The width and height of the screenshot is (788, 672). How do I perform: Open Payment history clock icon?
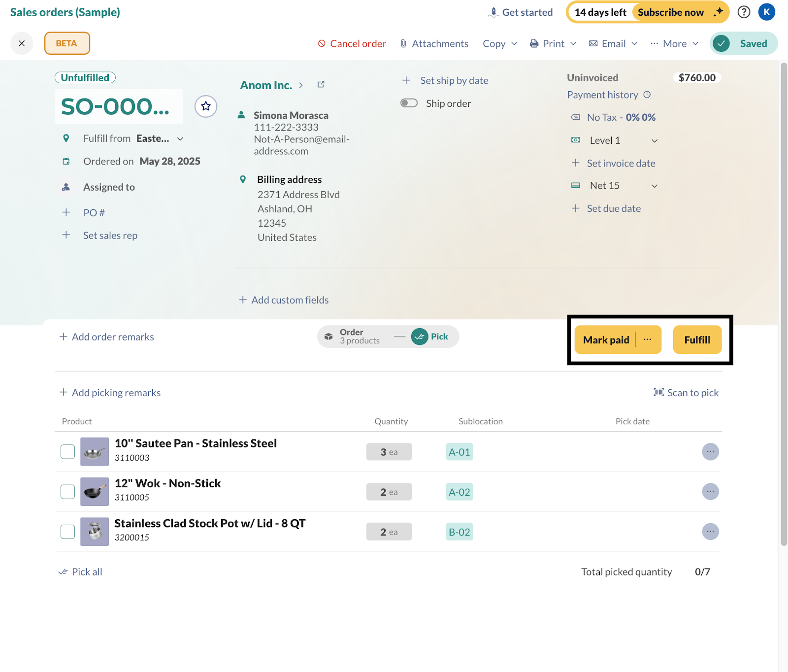[647, 95]
